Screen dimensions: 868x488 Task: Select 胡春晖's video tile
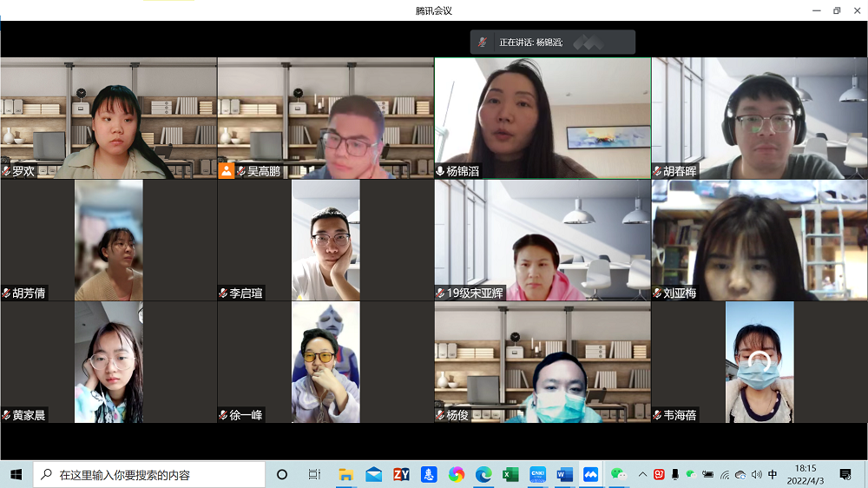pyautogui.click(x=759, y=117)
